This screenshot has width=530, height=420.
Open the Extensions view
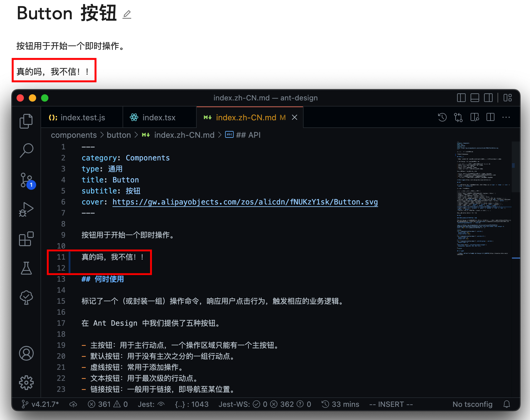pyautogui.click(x=26, y=239)
